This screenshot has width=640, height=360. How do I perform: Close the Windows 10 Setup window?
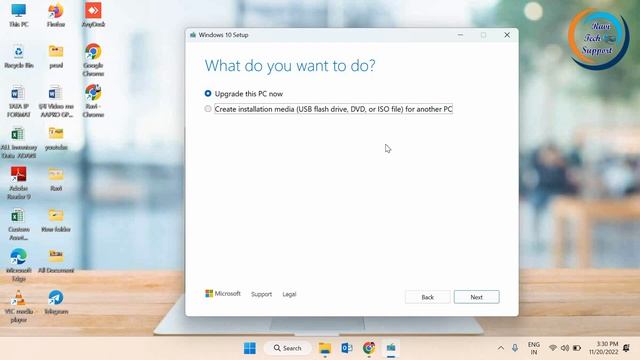click(507, 35)
